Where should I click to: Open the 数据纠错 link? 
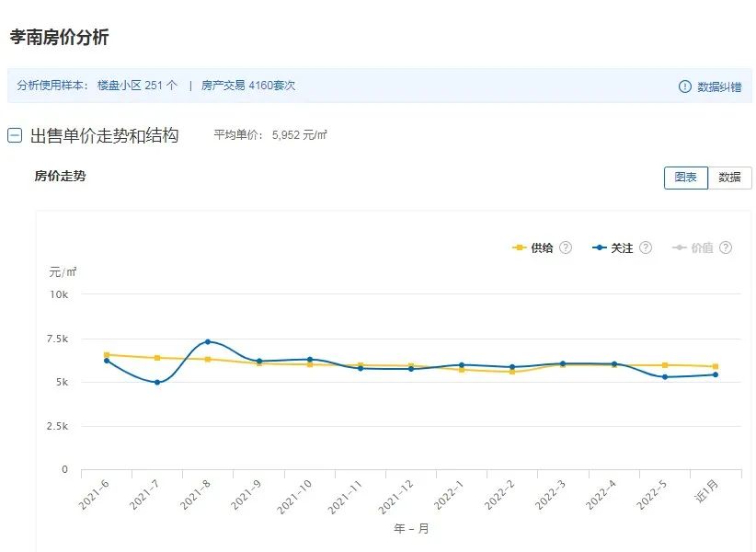click(719, 86)
